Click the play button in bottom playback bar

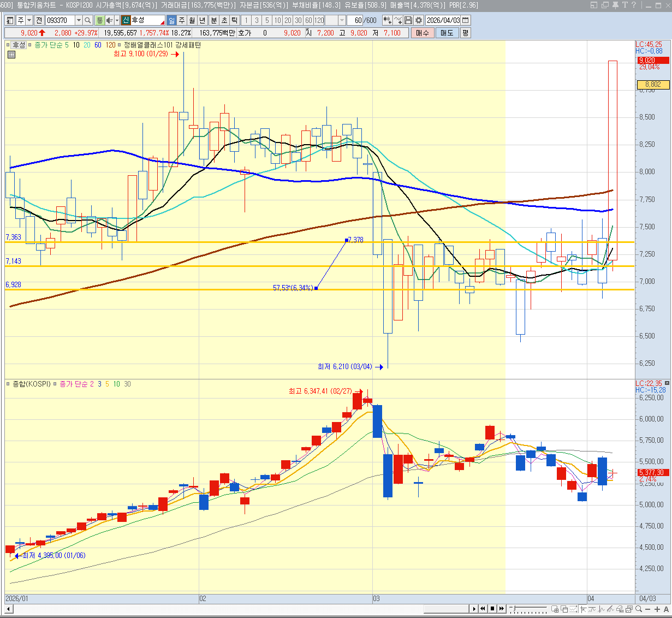(474, 609)
